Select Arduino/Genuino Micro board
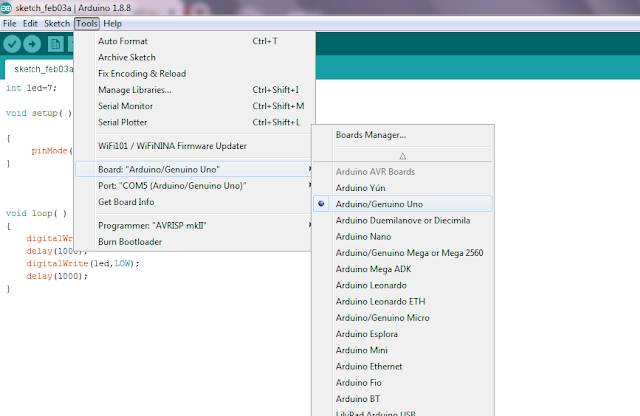640x416 pixels. (403, 318)
